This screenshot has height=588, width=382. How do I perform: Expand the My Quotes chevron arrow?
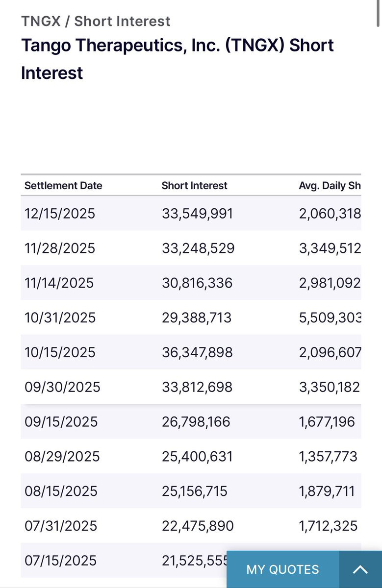(360, 569)
